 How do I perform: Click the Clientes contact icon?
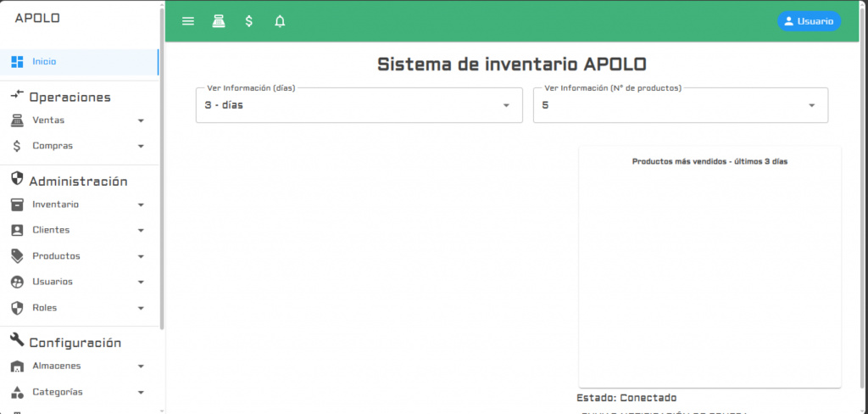pos(17,230)
